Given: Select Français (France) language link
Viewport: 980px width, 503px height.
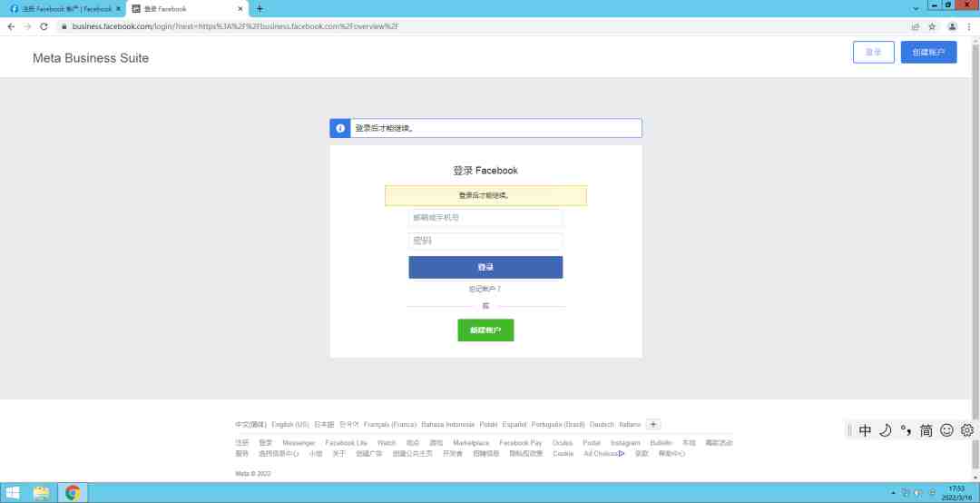Looking at the screenshot, I should tap(390, 424).
